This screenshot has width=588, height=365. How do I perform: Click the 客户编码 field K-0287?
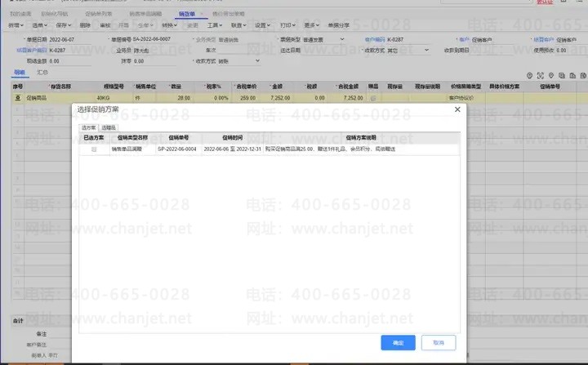[408, 39]
